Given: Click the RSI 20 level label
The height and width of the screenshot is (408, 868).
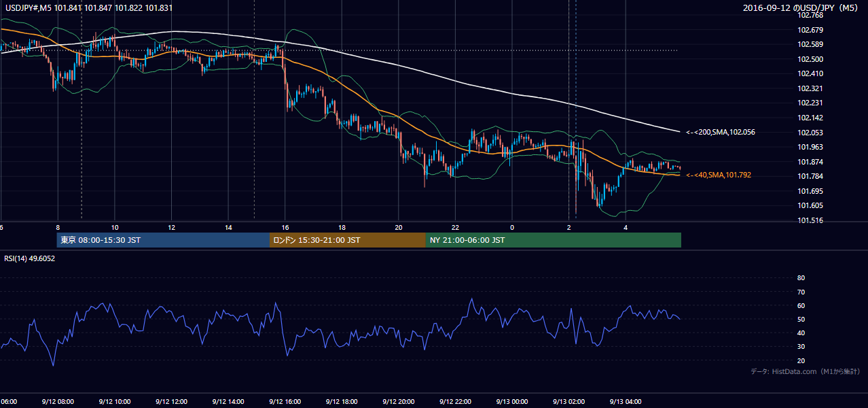Looking at the screenshot, I should [801, 360].
